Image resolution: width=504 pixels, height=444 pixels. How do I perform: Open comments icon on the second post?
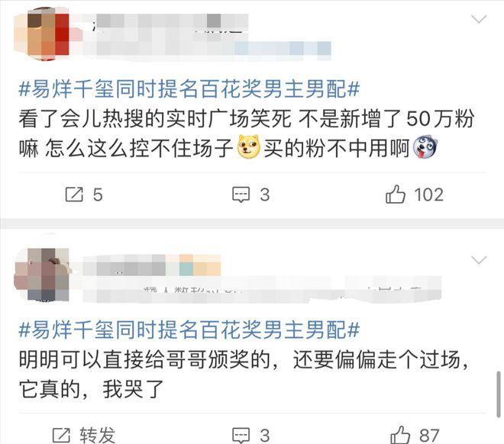(241, 436)
